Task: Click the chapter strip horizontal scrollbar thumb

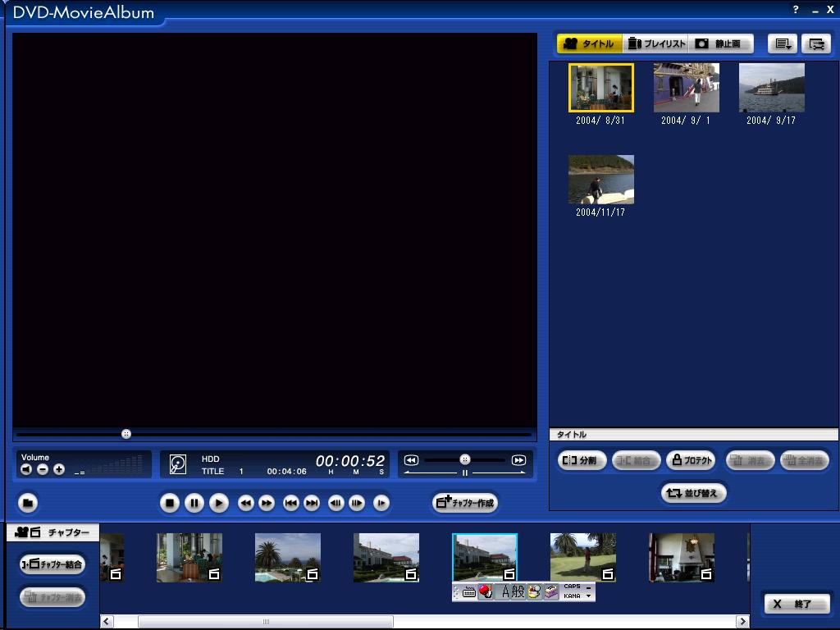Action: coord(266,622)
